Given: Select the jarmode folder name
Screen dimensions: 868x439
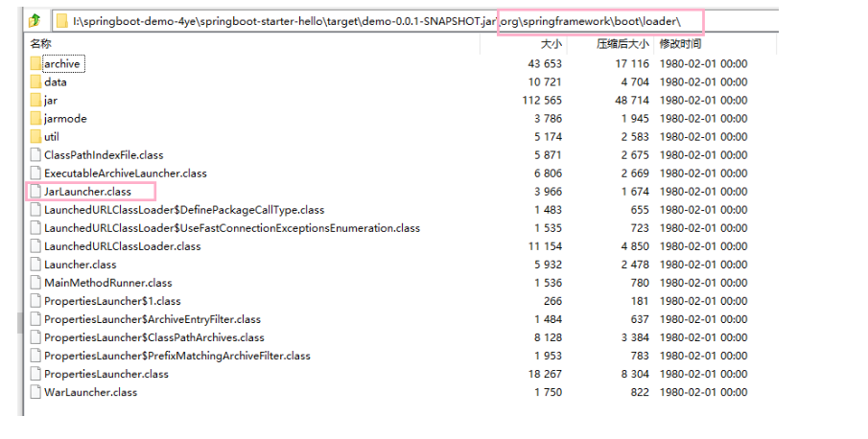Looking at the screenshot, I should 65,118.
